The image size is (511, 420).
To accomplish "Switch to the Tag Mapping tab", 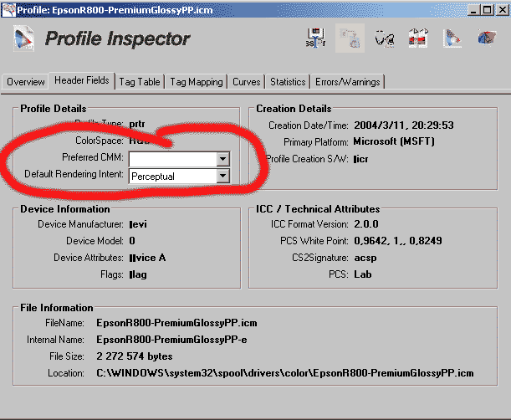I will tap(197, 81).
